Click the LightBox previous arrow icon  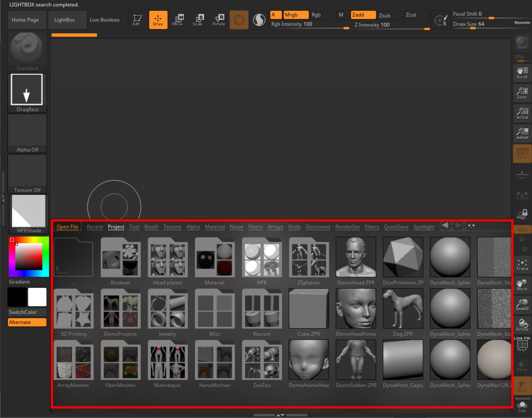445,226
